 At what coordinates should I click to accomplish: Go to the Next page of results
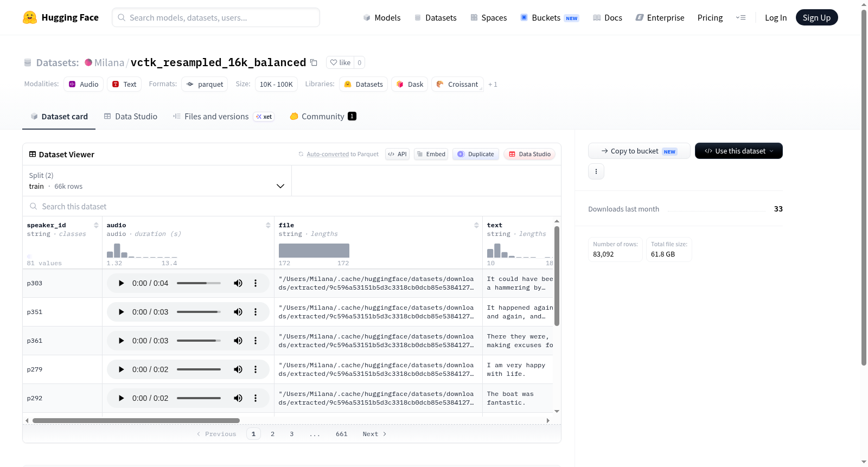[374, 434]
